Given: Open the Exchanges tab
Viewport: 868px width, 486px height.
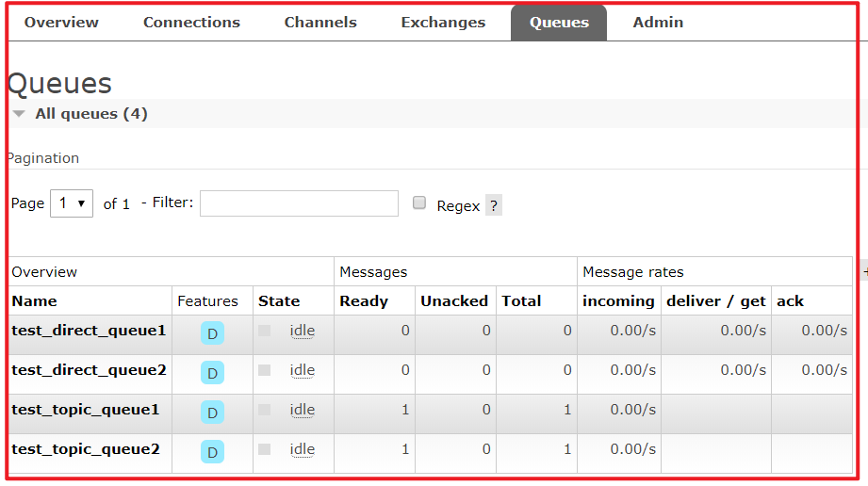Looking at the screenshot, I should [x=443, y=23].
